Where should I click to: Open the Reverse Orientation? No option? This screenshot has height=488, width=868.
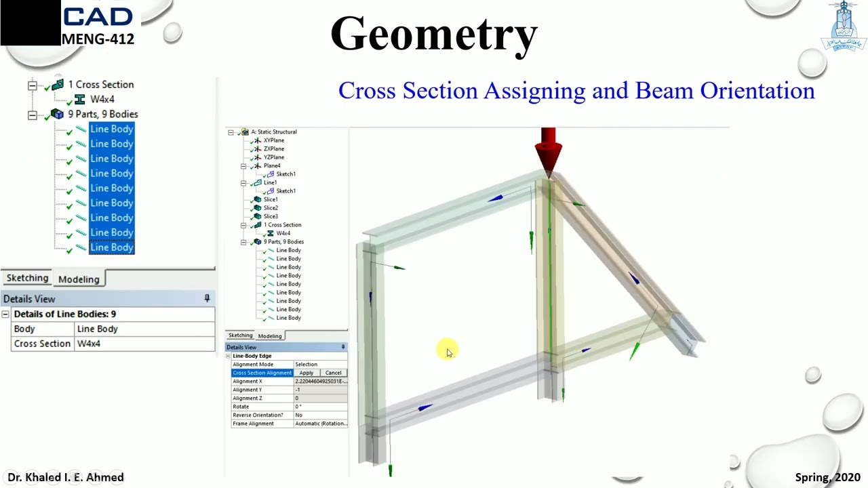tap(320, 415)
